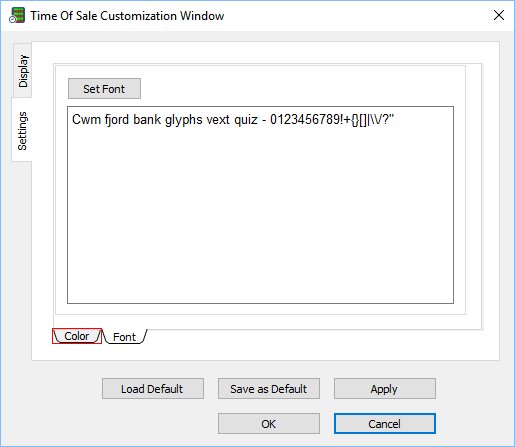Click the Time Of Sale app icon

point(17,15)
